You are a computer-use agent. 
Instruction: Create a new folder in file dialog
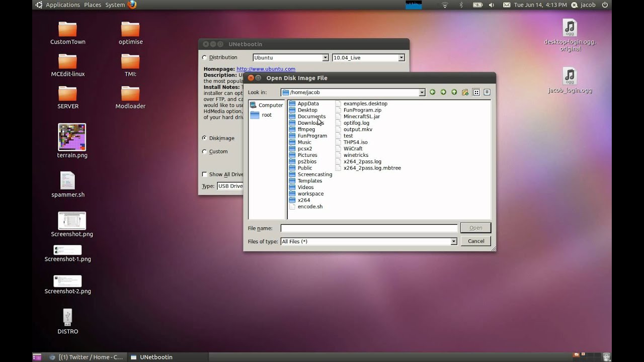coord(465,92)
